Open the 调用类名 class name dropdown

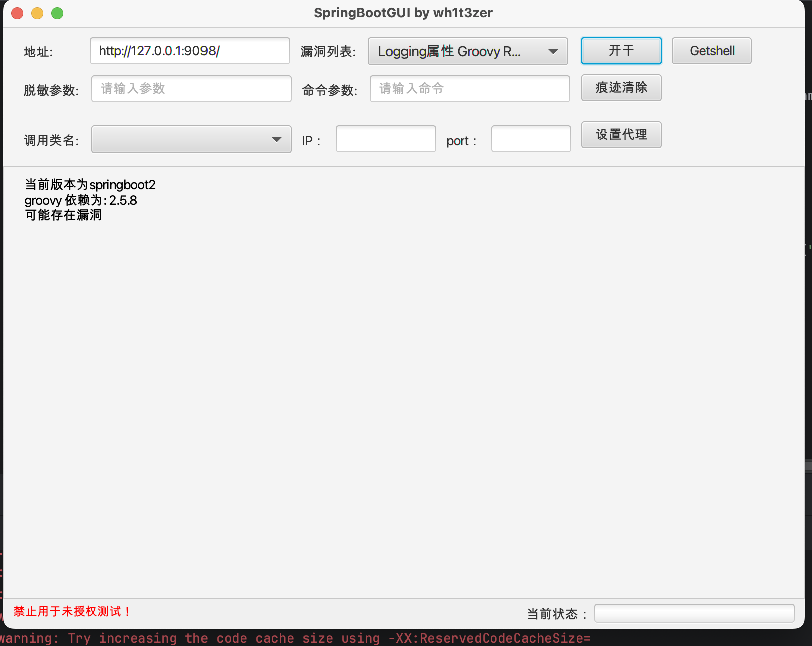point(191,139)
